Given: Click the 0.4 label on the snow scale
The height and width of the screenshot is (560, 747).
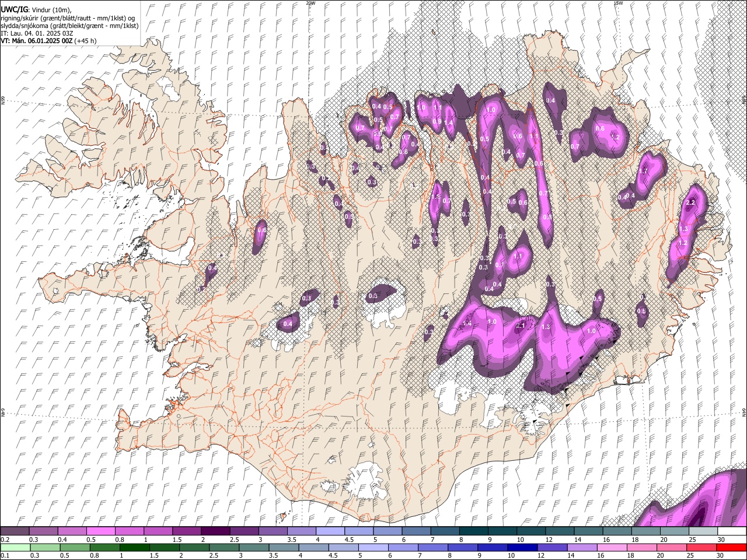Looking at the screenshot, I should [x=62, y=540].
